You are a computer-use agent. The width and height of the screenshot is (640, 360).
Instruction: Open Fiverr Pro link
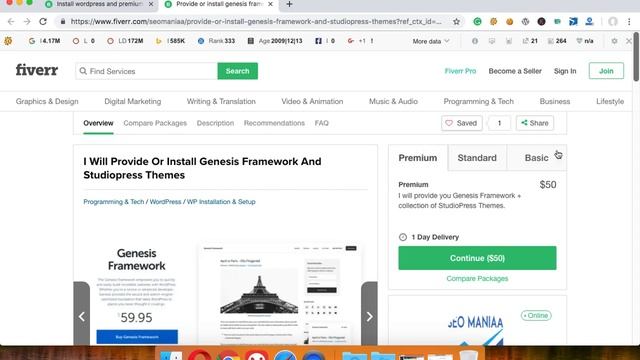pyautogui.click(x=460, y=71)
